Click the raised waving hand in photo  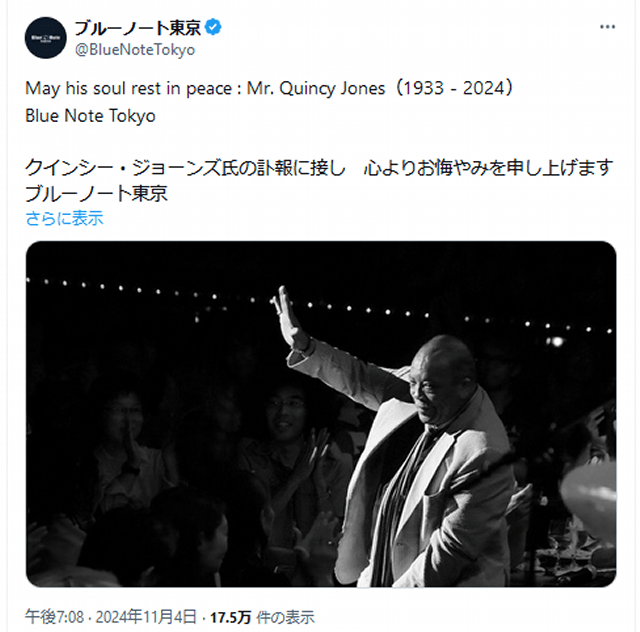pos(289,316)
